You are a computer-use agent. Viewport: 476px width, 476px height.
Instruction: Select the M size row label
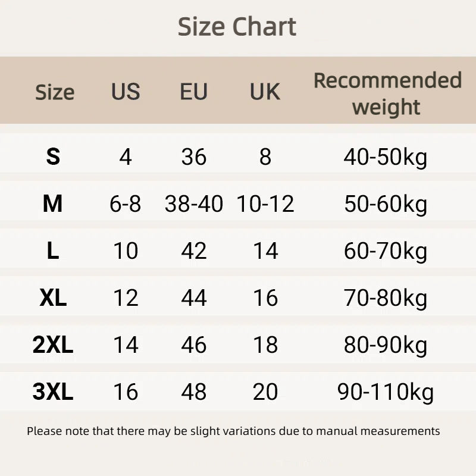(53, 204)
